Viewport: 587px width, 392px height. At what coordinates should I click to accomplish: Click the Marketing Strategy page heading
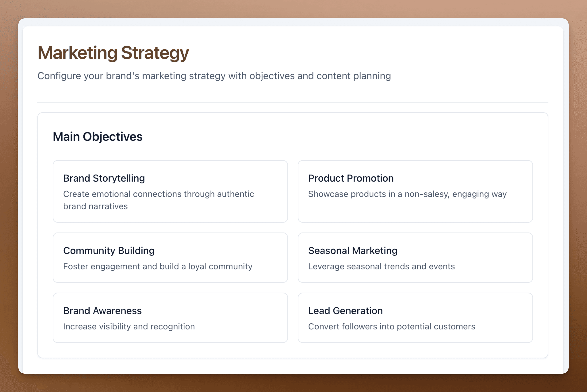[x=113, y=53]
